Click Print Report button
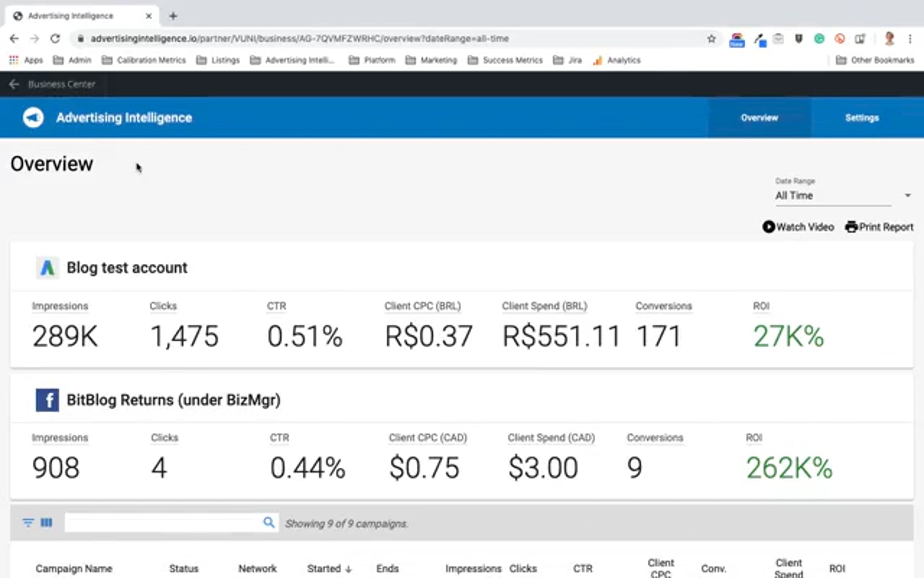 879,227
